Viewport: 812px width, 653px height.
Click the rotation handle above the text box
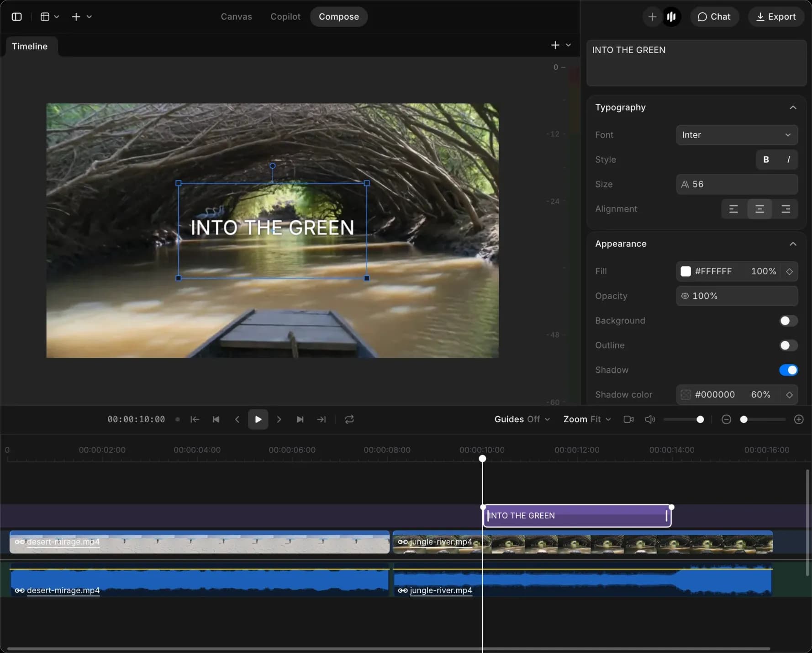[273, 165]
